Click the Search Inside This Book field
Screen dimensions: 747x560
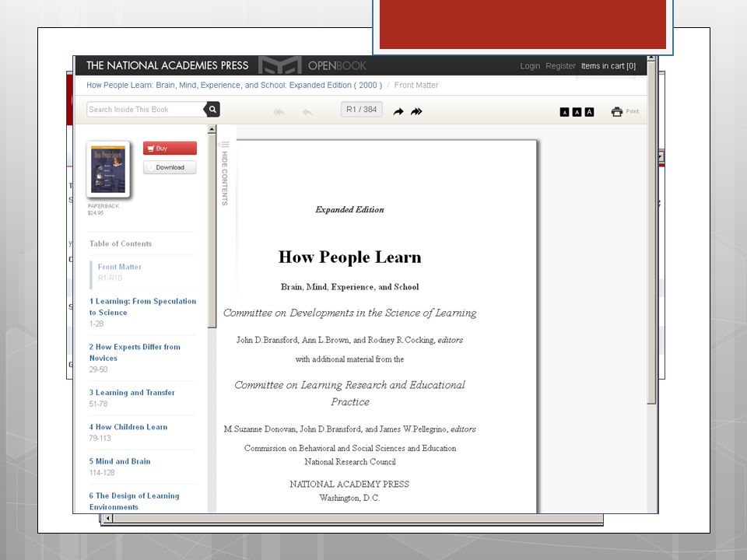tap(146, 110)
